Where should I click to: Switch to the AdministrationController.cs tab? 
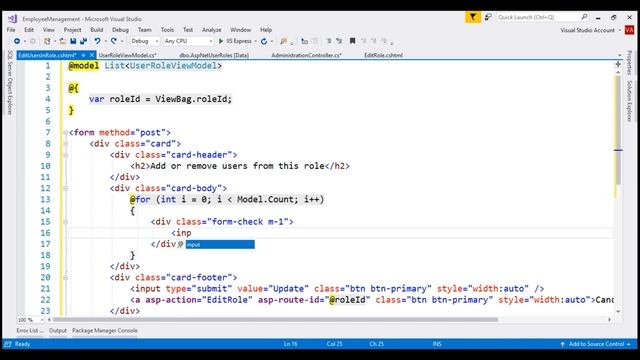pyautogui.click(x=306, y=55)
